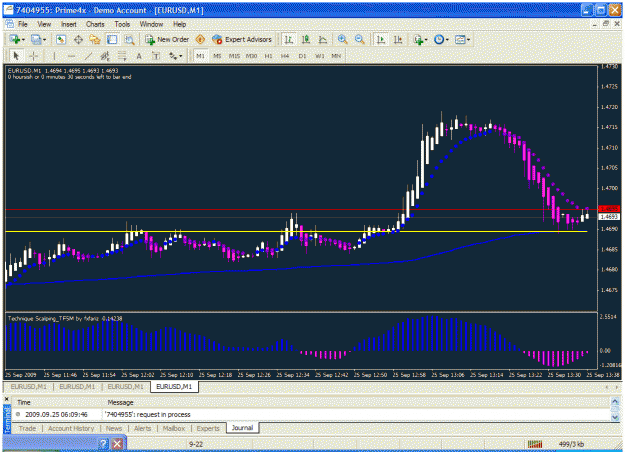Expand the Arrows objects dropdown

[175, 56]
